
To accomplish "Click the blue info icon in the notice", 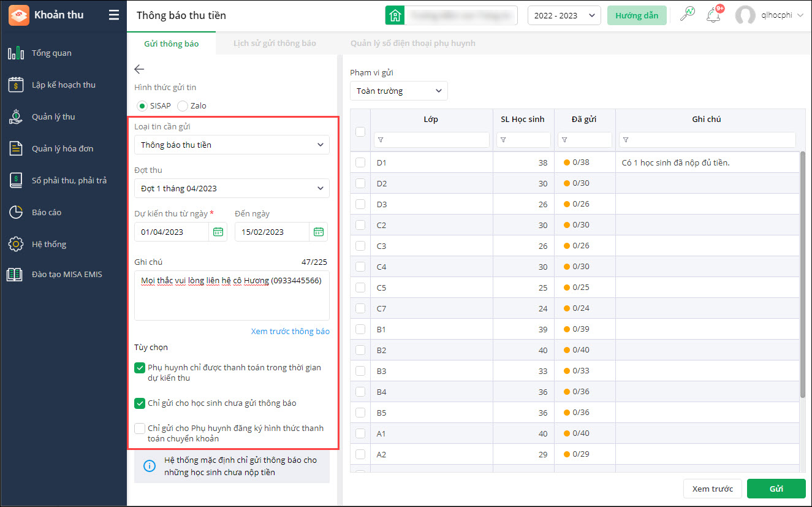I will [x=149, y=466].
